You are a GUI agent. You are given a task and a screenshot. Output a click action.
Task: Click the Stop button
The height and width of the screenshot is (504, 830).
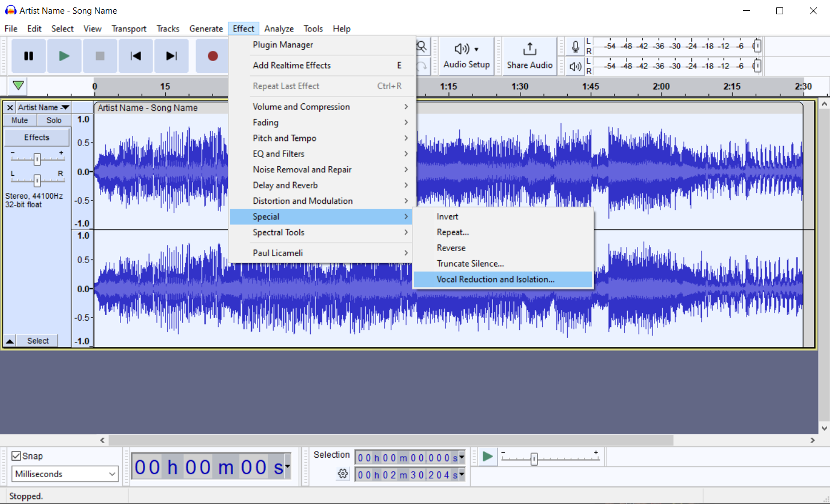tap(100, 56)
